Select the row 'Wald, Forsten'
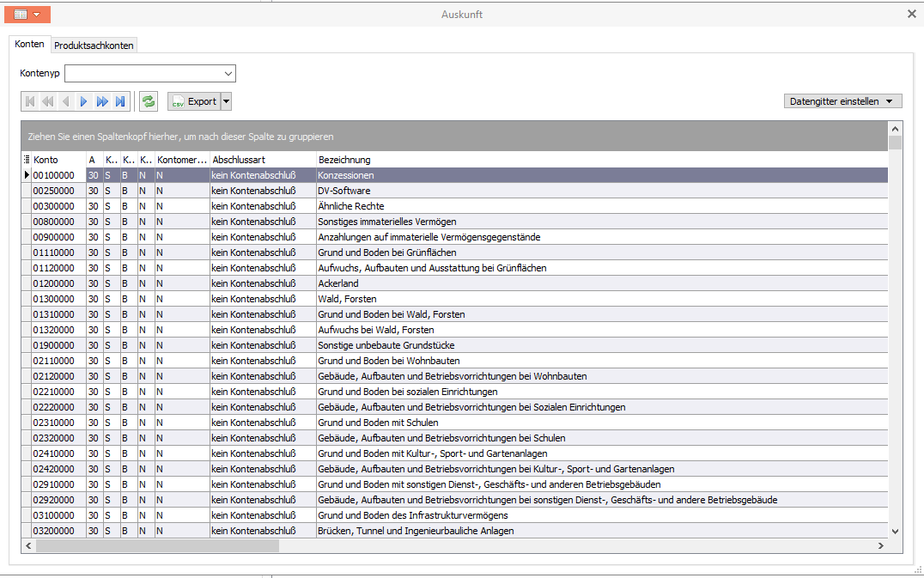This screenshot has height=578, width=924. click(x=454, y=299)
